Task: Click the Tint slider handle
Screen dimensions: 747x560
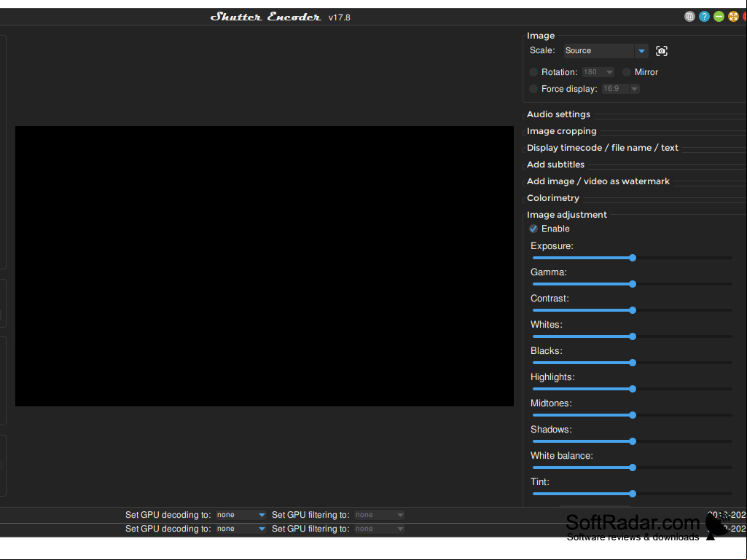Action: click(633, 494)
